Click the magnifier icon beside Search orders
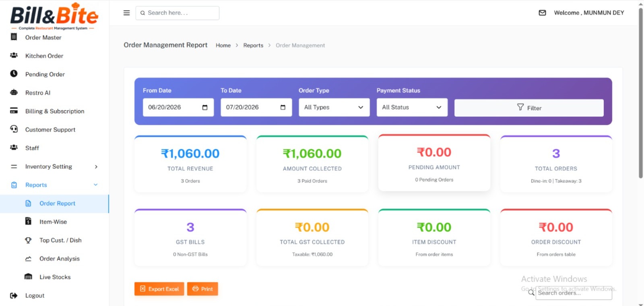This screenshot has height=306, width=644. pos(531,292)
